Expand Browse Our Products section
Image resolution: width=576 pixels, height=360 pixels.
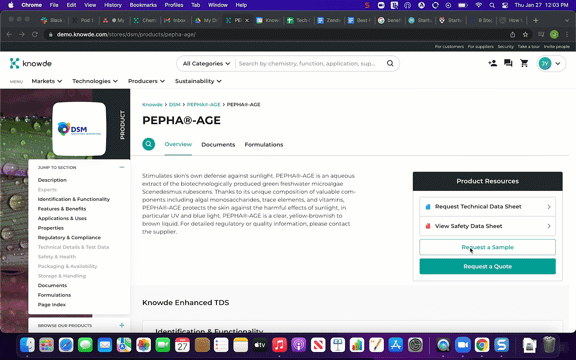coord(122,325)
